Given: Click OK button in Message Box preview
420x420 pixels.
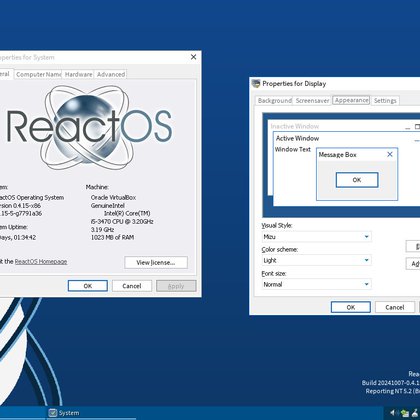Looking at the screenshot, I should tap(357, 180).
